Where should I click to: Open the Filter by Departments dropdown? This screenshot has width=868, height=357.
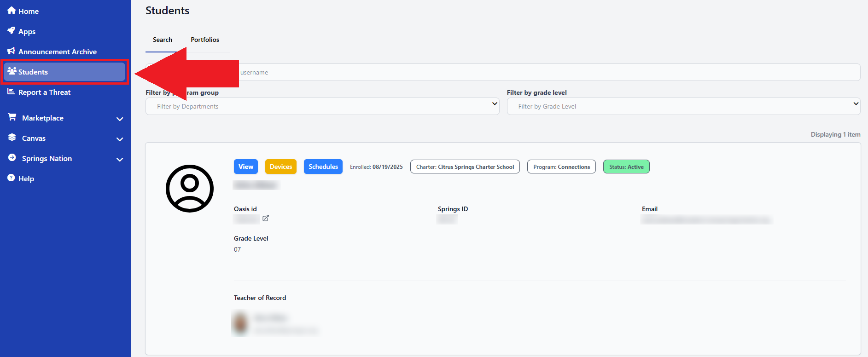[x=322, y=106]
